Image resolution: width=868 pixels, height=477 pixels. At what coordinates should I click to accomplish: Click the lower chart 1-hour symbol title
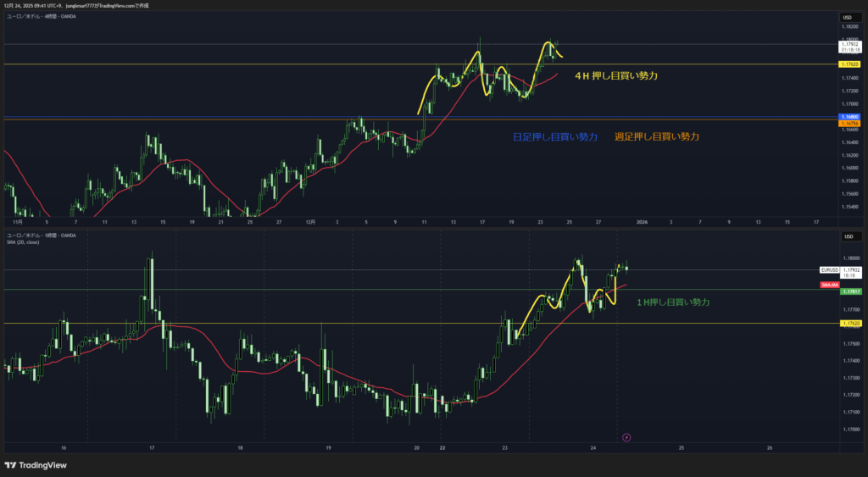pyautogui.click(x=41, y=235)
